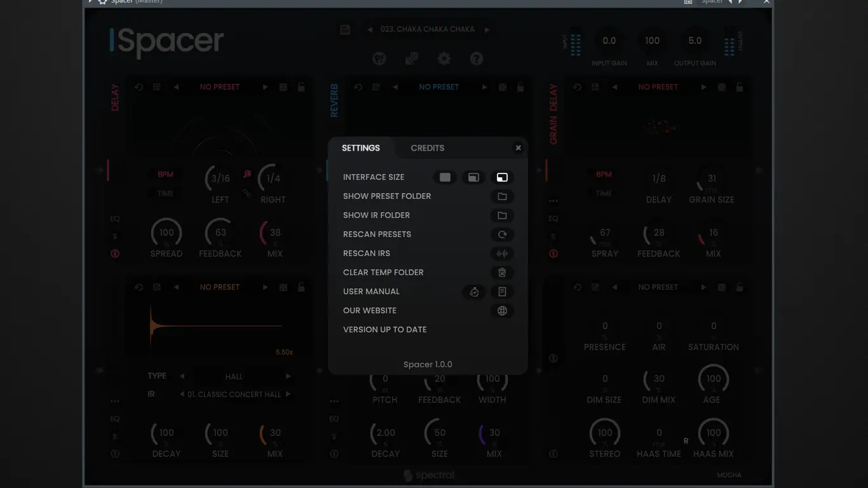868x488 pixels.
Task: Click the Delay EQ button
Action: click(x=115, y=219)
